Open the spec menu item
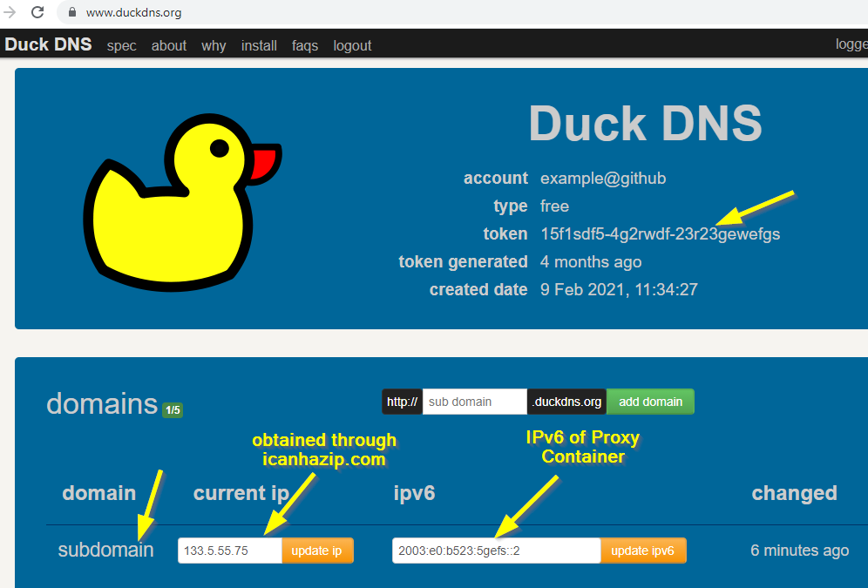 (121, 46)
